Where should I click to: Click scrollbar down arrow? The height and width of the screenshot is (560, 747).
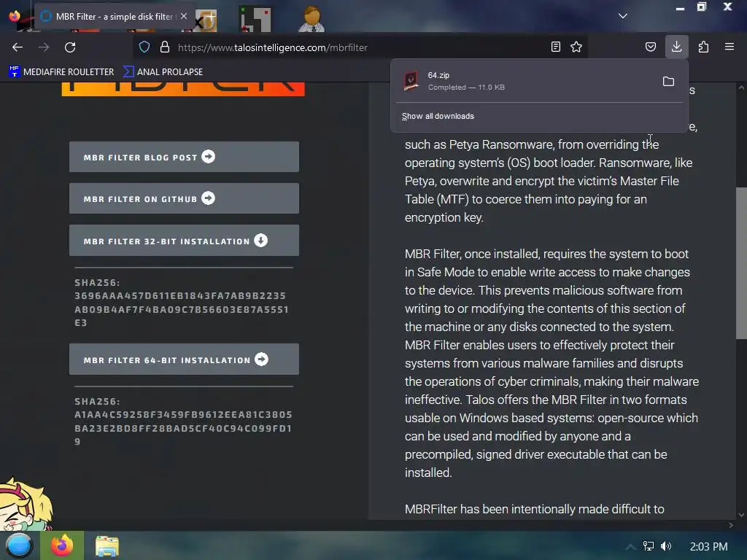[x=741, y=515]
